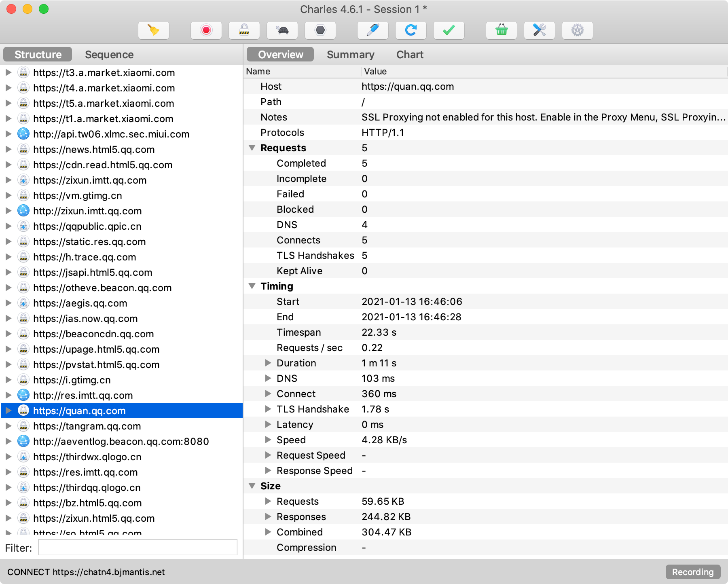The width and height of the screenshot is (728, 584).
Task: Open the tools wrench icon
Action: tap(540, 30)
